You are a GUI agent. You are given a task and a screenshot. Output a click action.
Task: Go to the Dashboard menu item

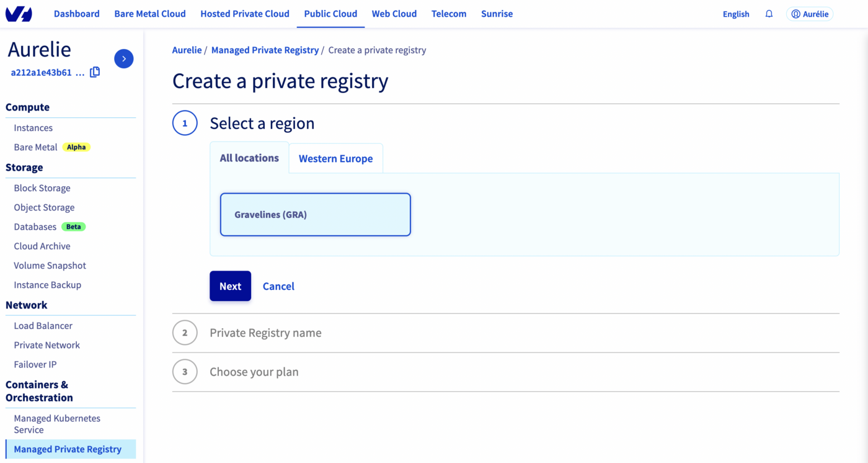pyautogui.click(x=76, y=13)
